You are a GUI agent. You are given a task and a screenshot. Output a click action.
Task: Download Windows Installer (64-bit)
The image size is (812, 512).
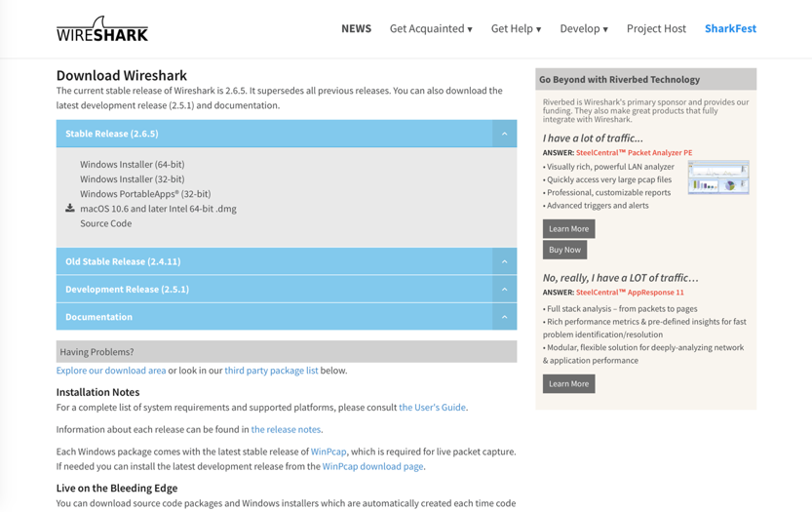click(132, 164)
